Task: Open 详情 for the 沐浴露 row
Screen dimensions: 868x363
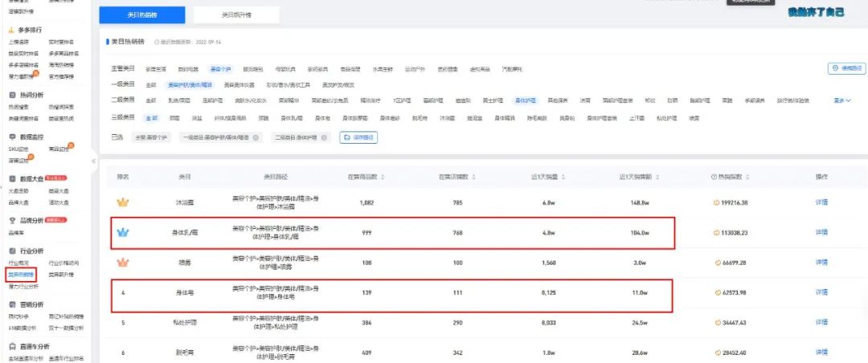Action: click(x=821, y=202)
